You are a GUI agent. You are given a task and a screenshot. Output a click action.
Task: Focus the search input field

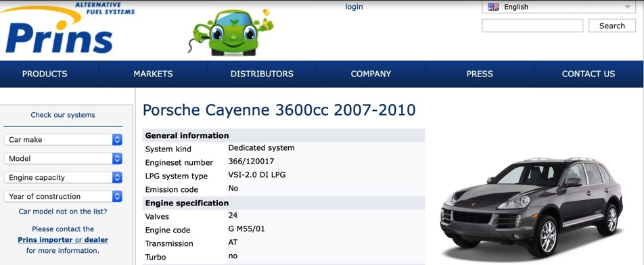click(x=532, y=26)
